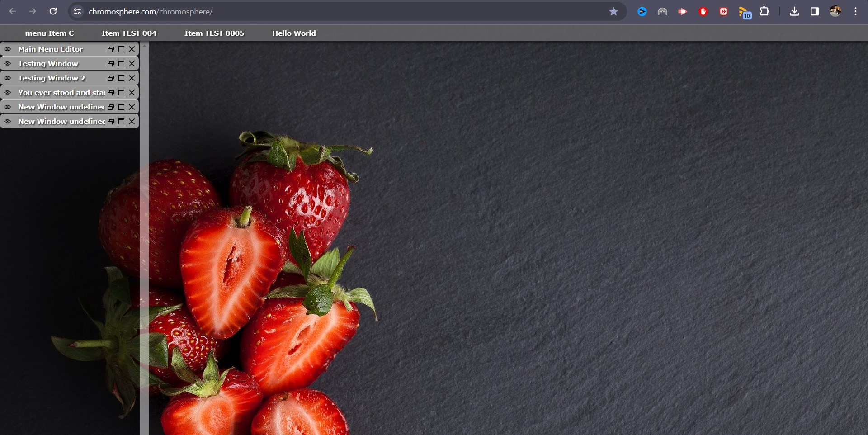Open the red stop-hand ad blocker extension
Screen dimensions: 868x435
(703, 11)
